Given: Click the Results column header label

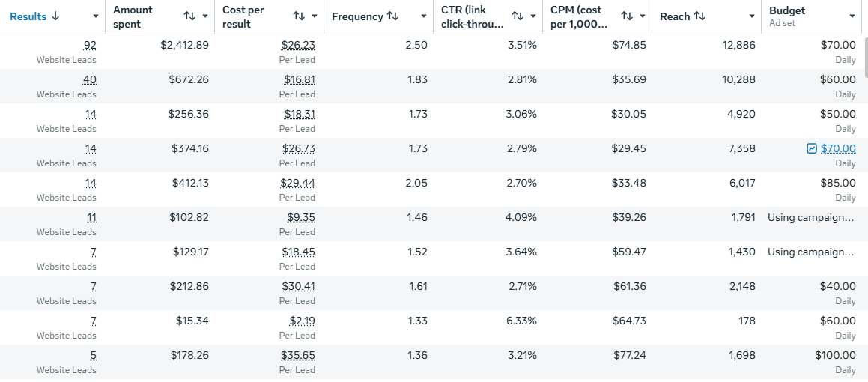Looking at the screenshot, I should pyautogui.click(x=28, y=16).
